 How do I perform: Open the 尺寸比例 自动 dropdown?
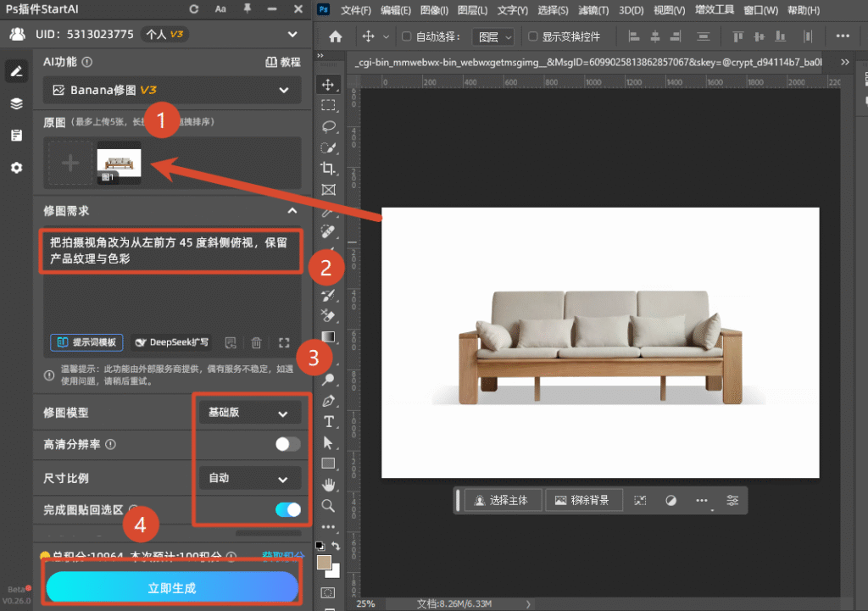pyautogui.click(x=249, y=478)
